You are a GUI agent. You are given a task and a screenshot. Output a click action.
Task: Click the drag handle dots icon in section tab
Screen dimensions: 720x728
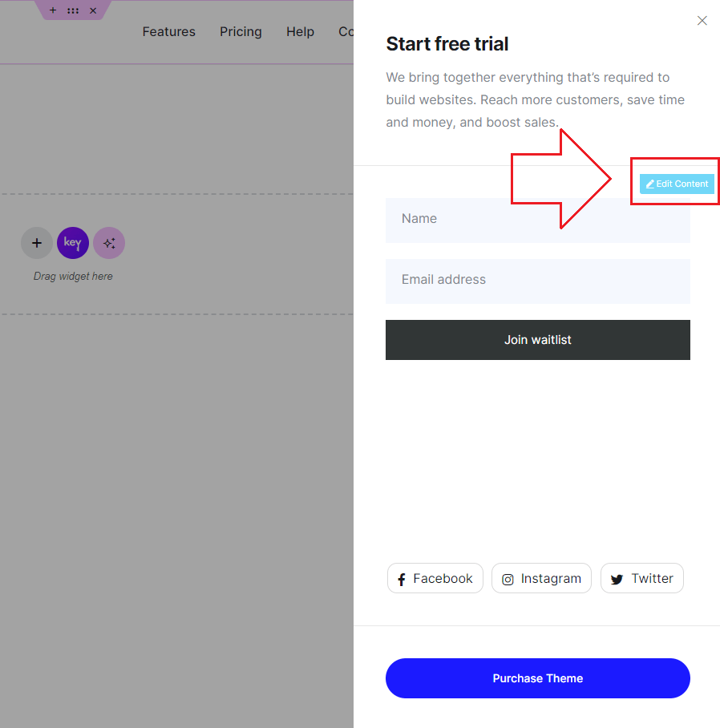(73, 10)
